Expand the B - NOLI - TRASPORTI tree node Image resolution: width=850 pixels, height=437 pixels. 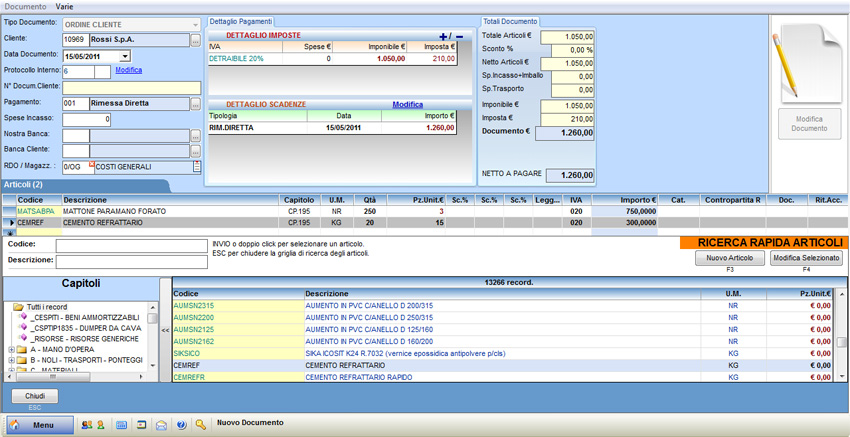[x=11, y=360]
